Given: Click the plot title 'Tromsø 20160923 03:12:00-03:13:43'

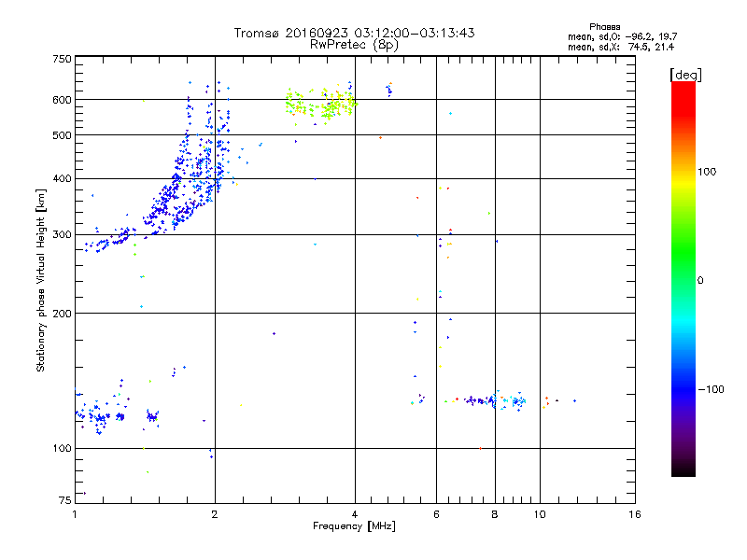Looking at the screenshot, I should (354, 33).
